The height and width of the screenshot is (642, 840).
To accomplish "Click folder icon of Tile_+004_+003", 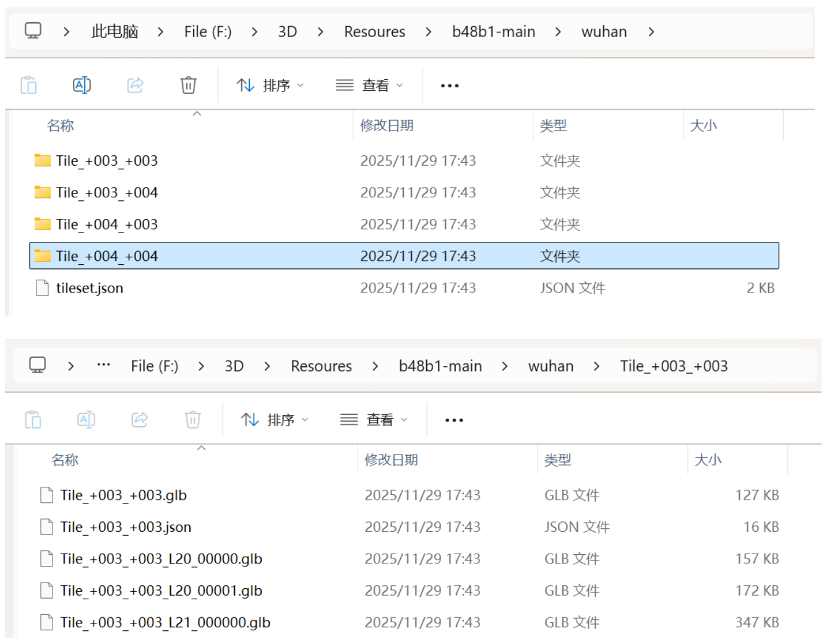I will (42, 224).
